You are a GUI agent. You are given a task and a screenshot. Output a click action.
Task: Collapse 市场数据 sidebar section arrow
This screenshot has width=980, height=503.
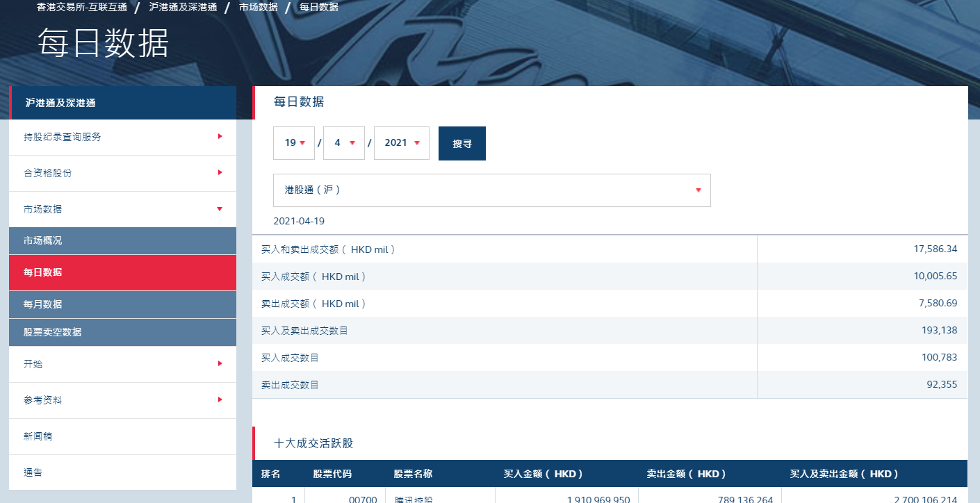[220, 209]
